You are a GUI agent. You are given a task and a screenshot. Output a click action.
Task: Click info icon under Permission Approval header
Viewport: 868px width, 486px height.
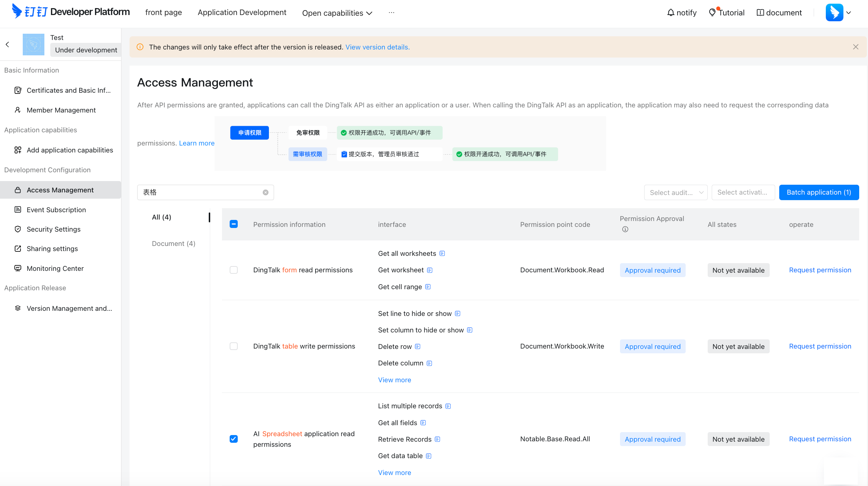[625, 229]
